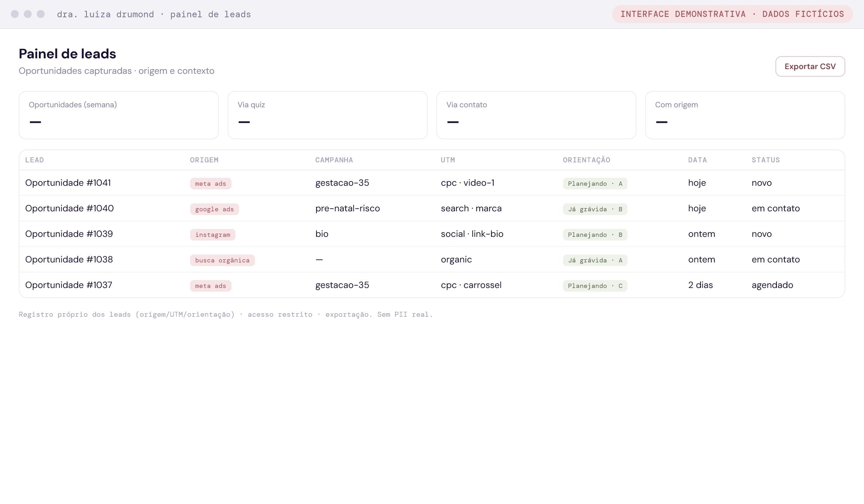This screenshot has width=864, height=504.
Task: Click the UTM column header
Action: [448, 160]
